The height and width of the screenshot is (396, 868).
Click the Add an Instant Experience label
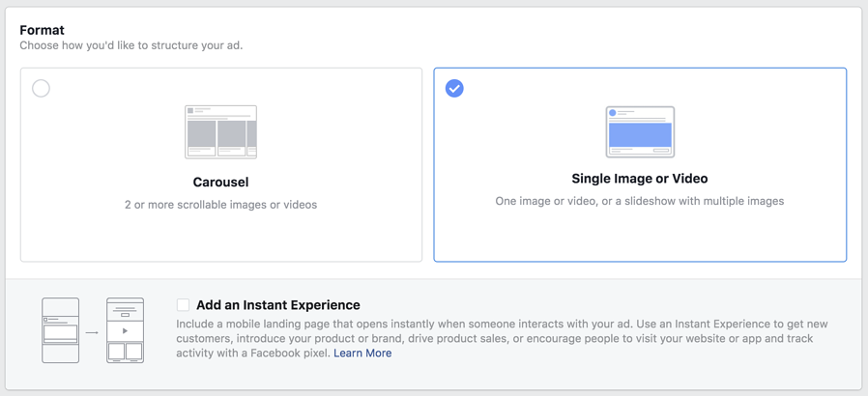click(278, 305)
